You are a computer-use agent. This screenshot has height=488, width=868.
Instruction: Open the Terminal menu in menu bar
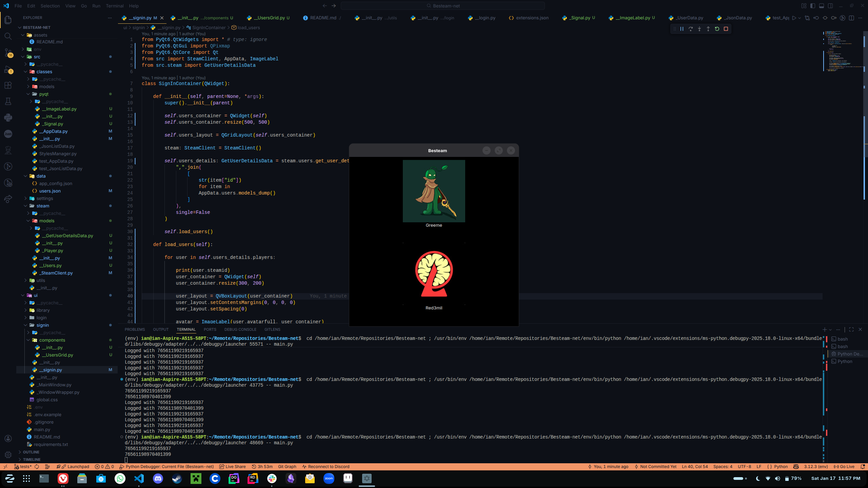(x=115, y=6)
